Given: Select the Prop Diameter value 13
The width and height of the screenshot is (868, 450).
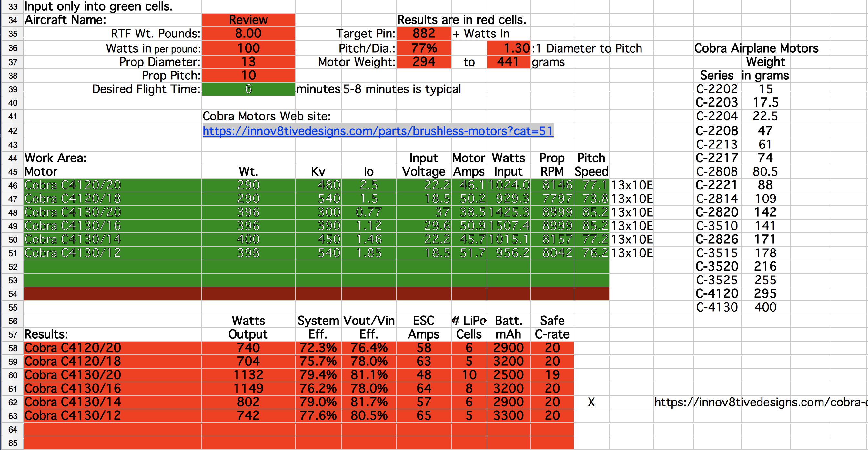Looking at the screenshot, I should point(248,62).
